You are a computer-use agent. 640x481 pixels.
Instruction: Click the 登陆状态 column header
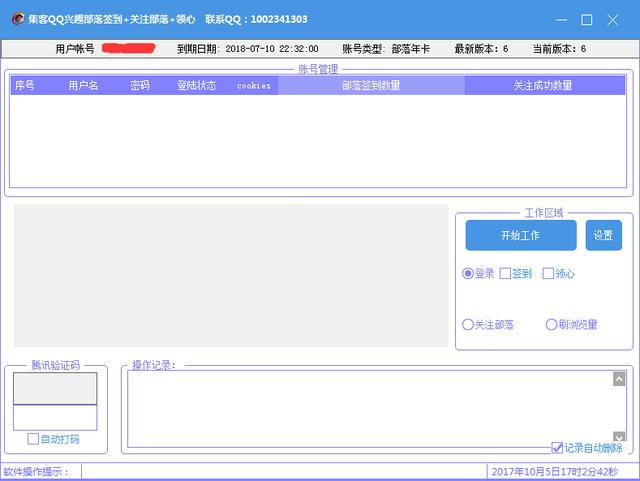click(x=196, y=86)
